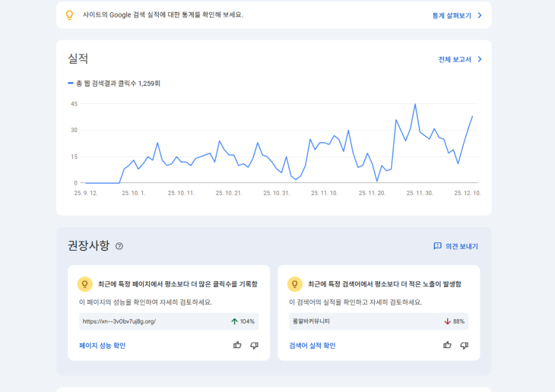Click the 의견 보내기 button text
Screen dimensions: 555x392
point(461,246)
